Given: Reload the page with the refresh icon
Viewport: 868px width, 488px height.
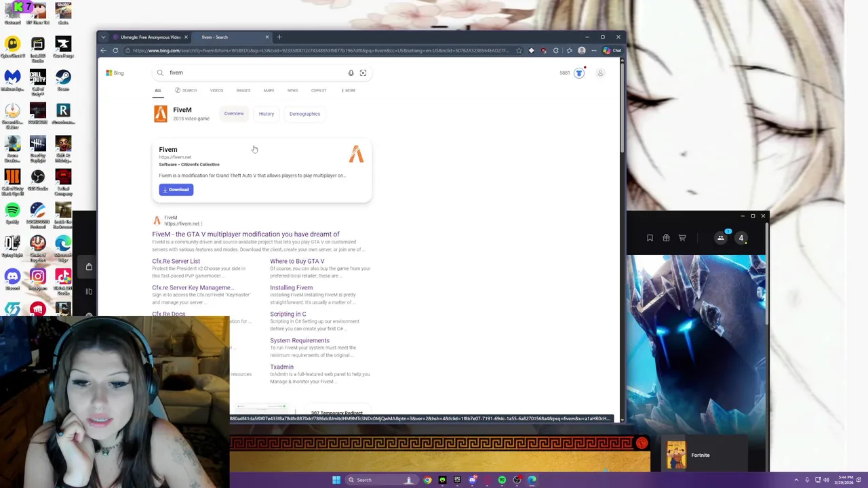Looking at the screenshot, I should click(x=115, y=51).
